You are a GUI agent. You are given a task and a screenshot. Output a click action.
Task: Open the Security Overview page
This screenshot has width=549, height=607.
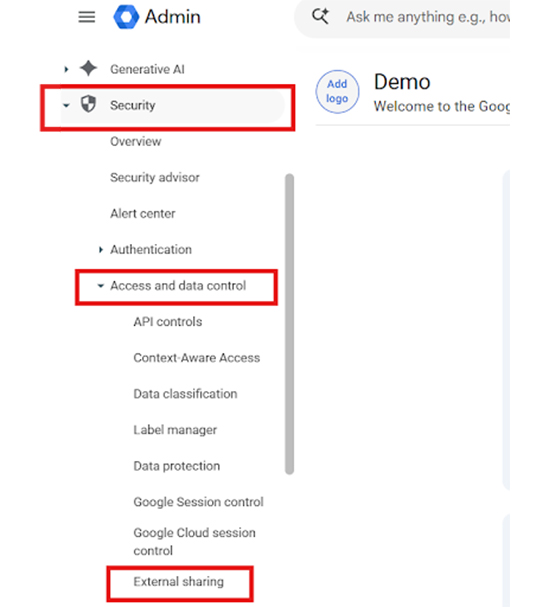tap(136, 141)
